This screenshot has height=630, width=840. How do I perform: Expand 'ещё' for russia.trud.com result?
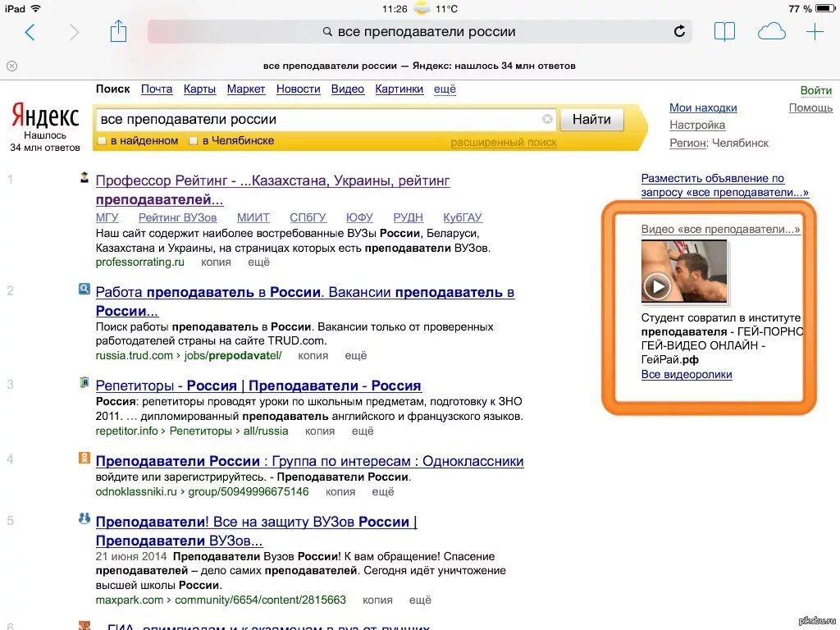pos(356,356)
